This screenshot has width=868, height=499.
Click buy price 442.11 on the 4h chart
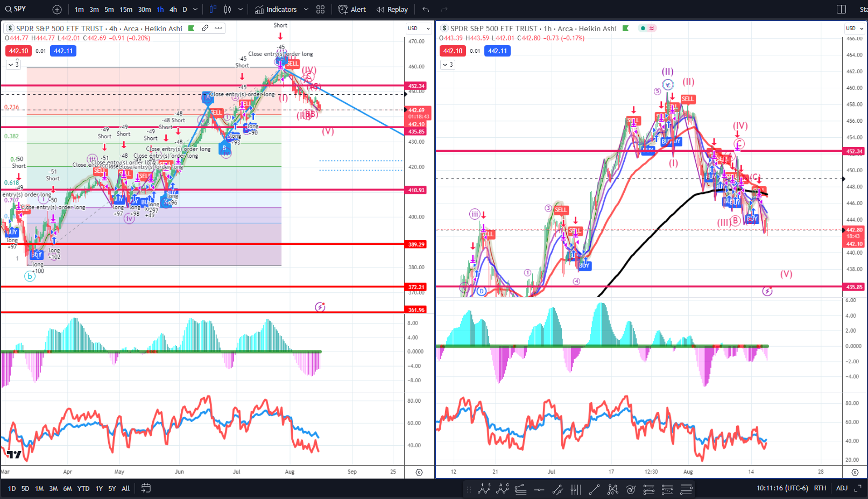point(63,51)
